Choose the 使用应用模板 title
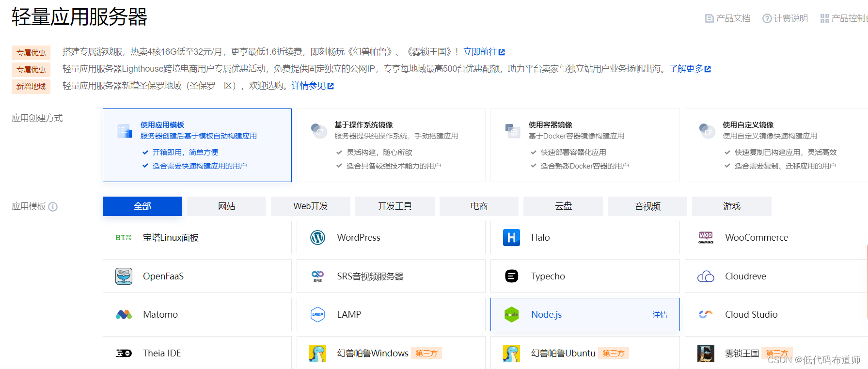The image size is (868, 369). 162,125
